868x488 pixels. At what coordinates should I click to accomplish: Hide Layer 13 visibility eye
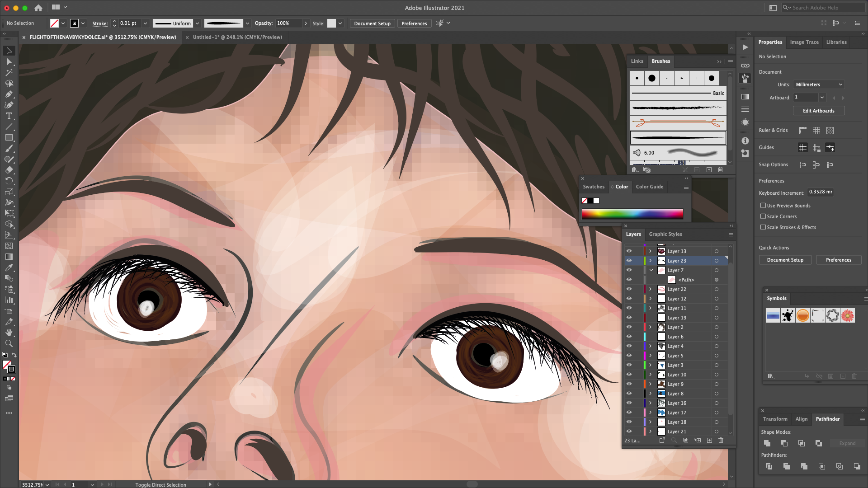point(629,251)
